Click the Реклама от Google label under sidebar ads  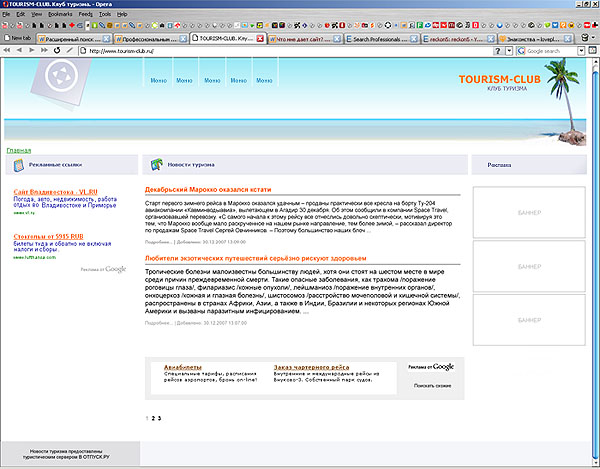tap(103, 269)
